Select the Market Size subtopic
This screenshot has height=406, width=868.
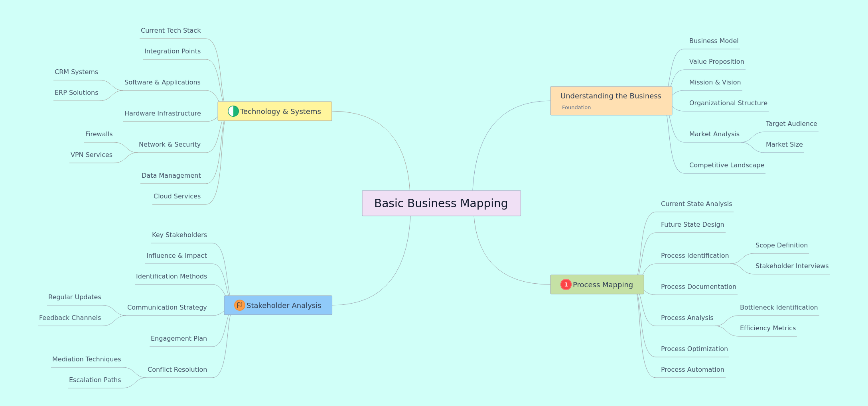pos(784,145)
